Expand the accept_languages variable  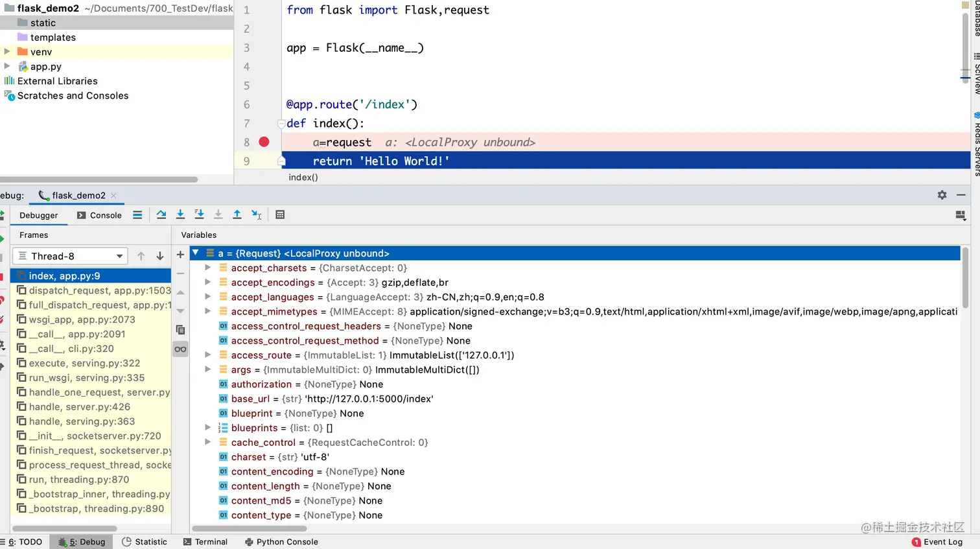(207, 297)
